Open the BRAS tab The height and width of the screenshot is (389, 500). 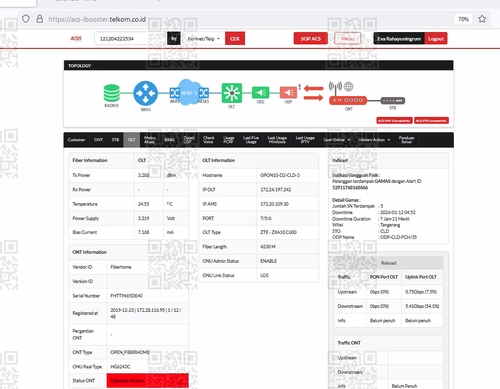pyautogui.click(x=169, y=140)
